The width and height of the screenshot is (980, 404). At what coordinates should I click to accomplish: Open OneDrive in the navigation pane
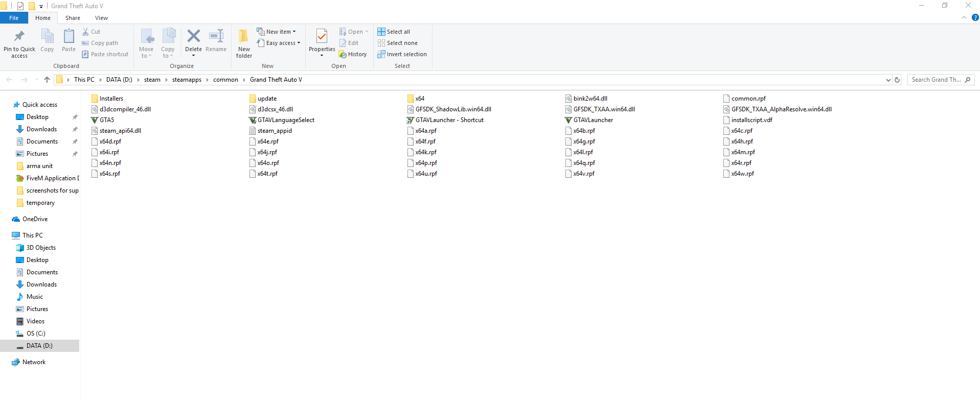tap(30, 219)
